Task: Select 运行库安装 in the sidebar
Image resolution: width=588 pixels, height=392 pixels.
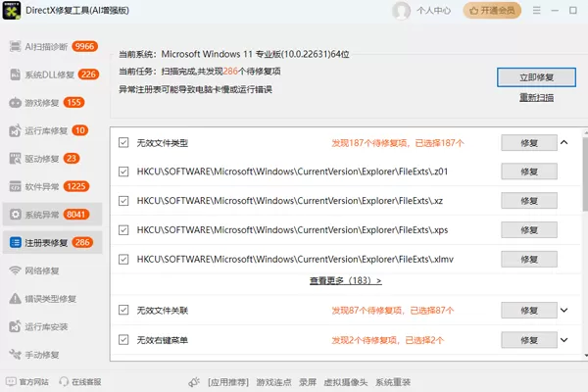Action: point(53,326)
